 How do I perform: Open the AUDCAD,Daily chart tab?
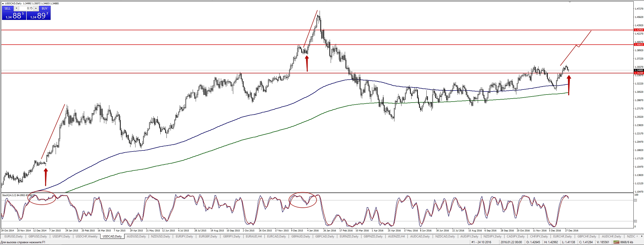(x=420, y=236)
